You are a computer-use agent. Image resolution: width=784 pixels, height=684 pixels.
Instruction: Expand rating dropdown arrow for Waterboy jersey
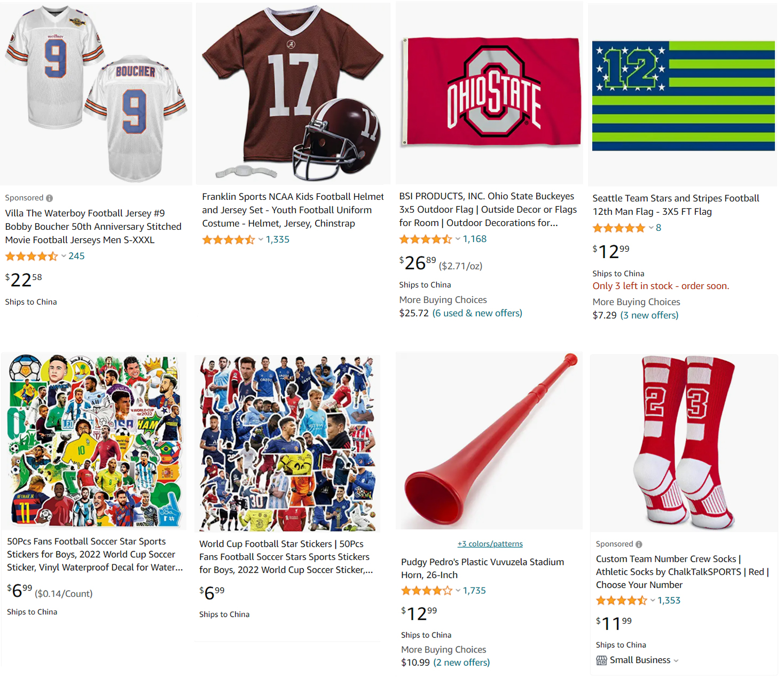[64, 256]
